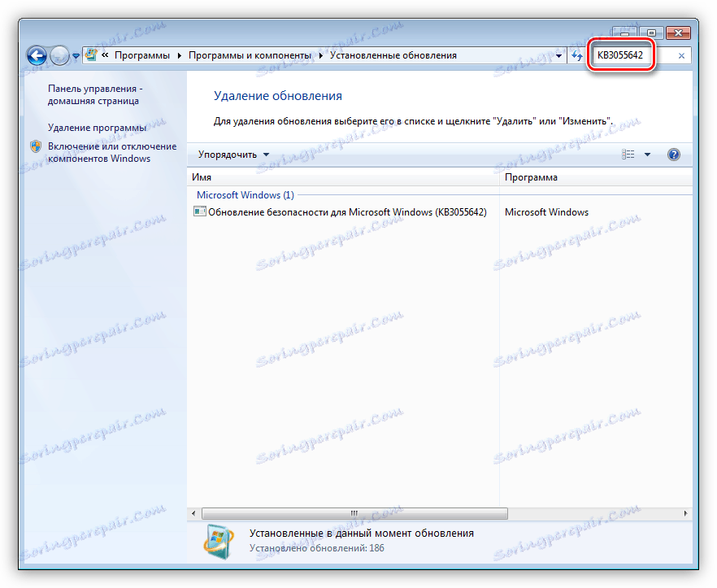Select update KB3055642 in the list
This screenshot has height=588, width=717.
pyautogui.click(x=348, y=212)
